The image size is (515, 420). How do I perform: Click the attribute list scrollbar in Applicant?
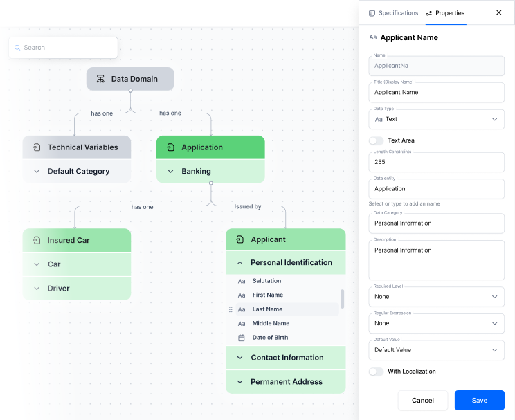343,299
